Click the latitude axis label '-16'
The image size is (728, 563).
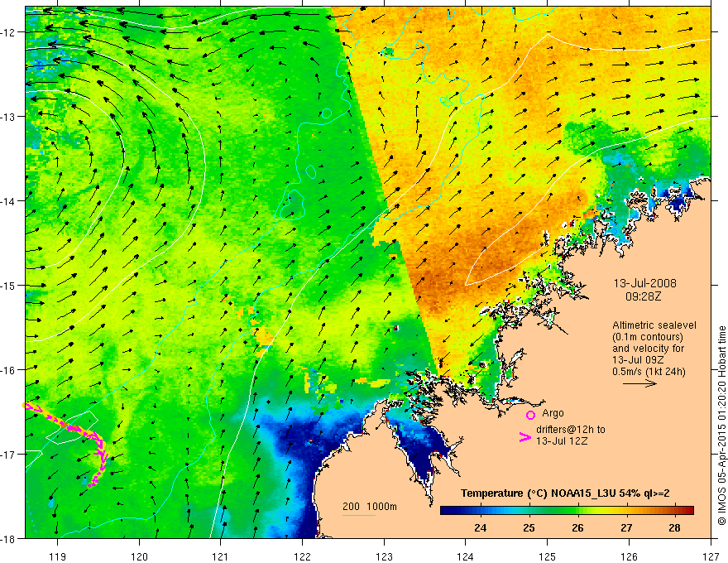pos(8,370)
